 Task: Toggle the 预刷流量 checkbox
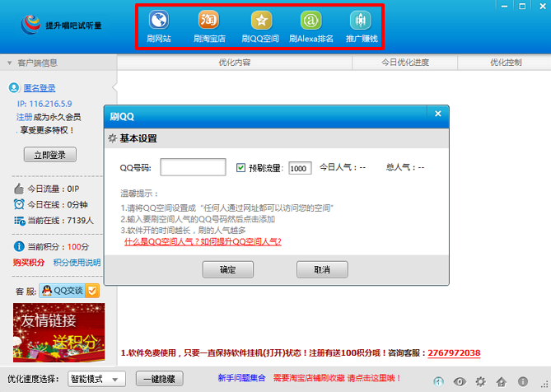pyautogui.click(x=240, y=168)
